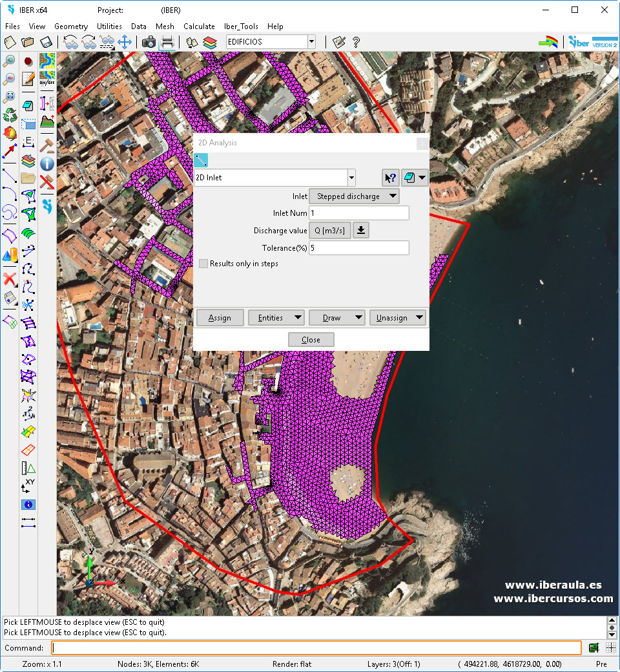This screenshot has width=620, height=672.
Task: Select the Create line tool
Action: (10, 175)
